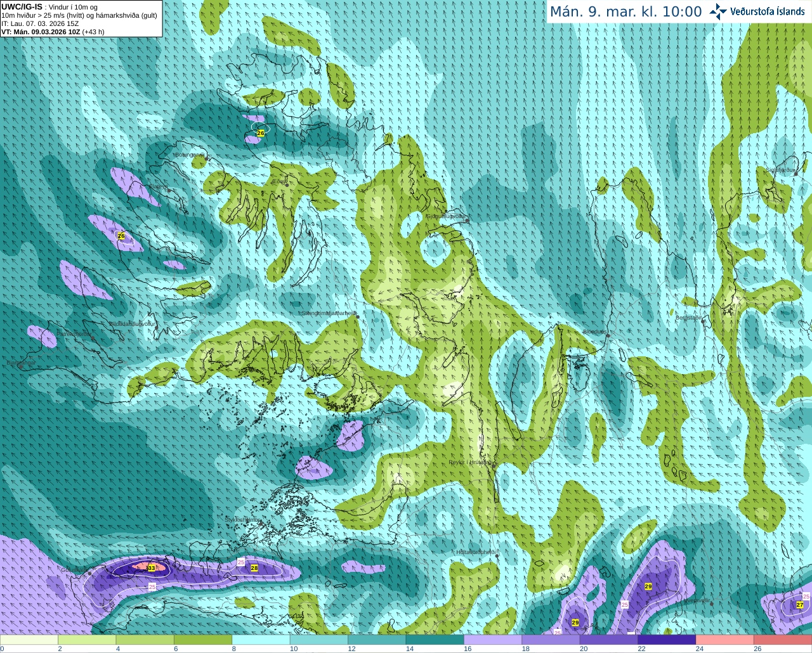Click the 2–4 m/s light green legend swatch
Image resolution: width=812 pixels, height=653 pixels.
[x=87, y=640]
